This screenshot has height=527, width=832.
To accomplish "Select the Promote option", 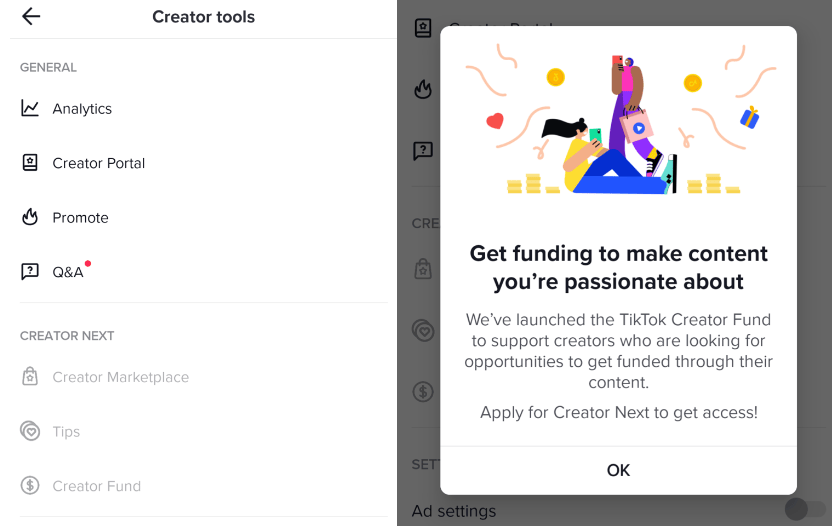I will 80,218.
